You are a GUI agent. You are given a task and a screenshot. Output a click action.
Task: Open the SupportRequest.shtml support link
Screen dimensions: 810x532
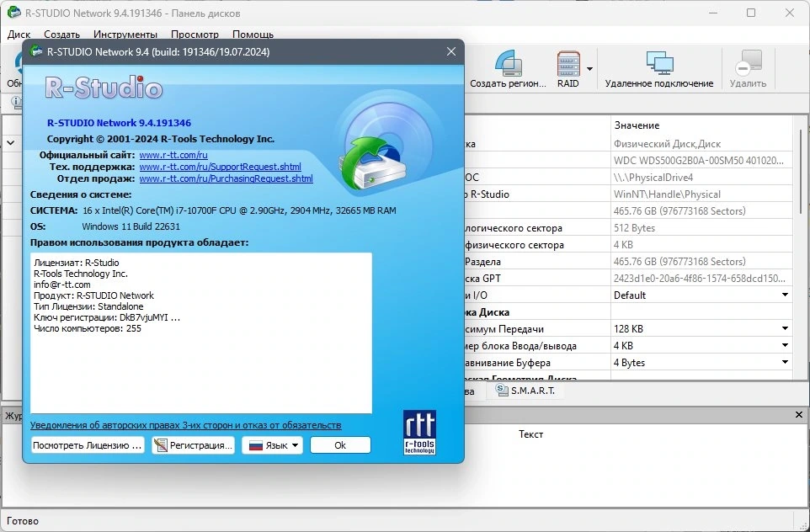pos(220,167)
